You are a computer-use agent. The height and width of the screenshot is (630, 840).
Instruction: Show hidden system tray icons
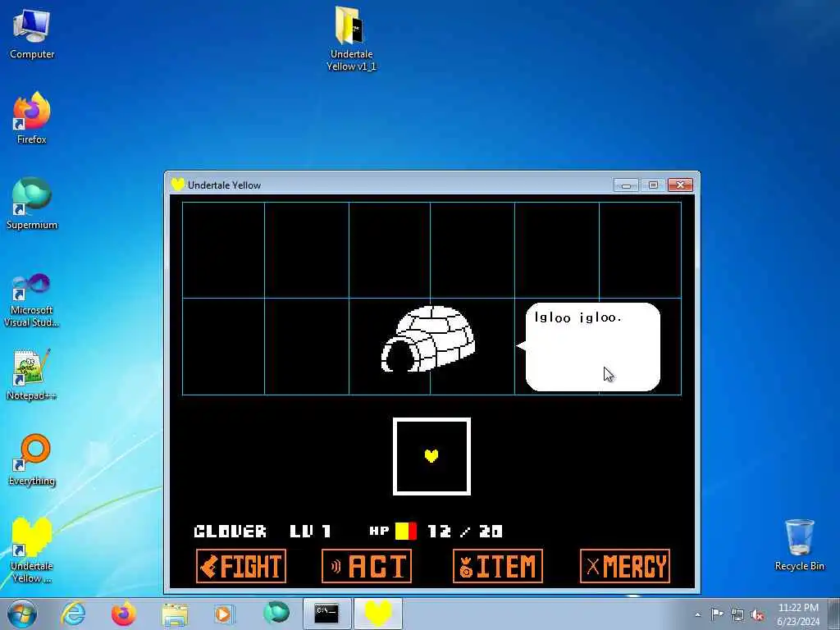coord(697,615)
